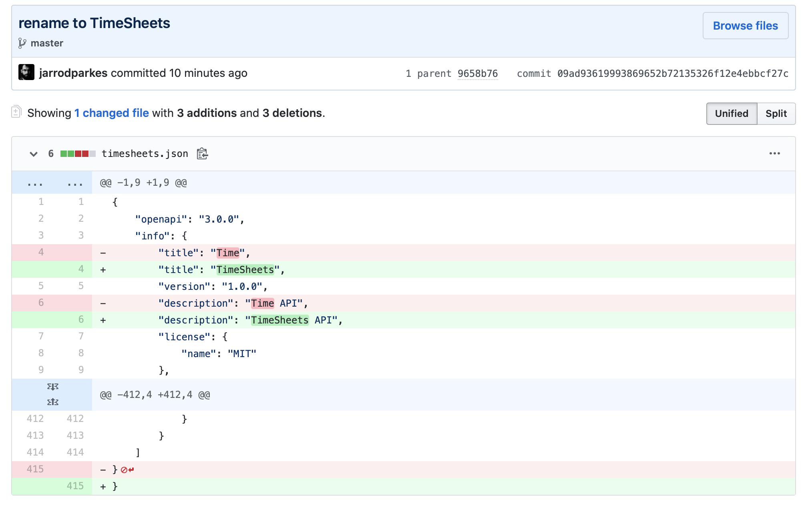Select line number 4 in the deleted row
Image resolution: width=812 pixels, height=506 pixels.
(x=41, y=252)
